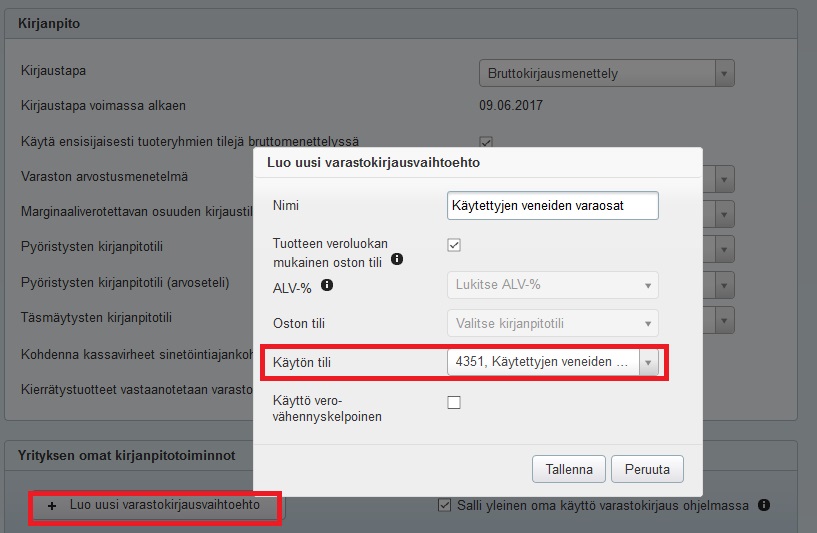The image size is (817, 533).
Task: Expand Täsmäytysten kirjanpitotili dropdown arrow
Action: 724,320
